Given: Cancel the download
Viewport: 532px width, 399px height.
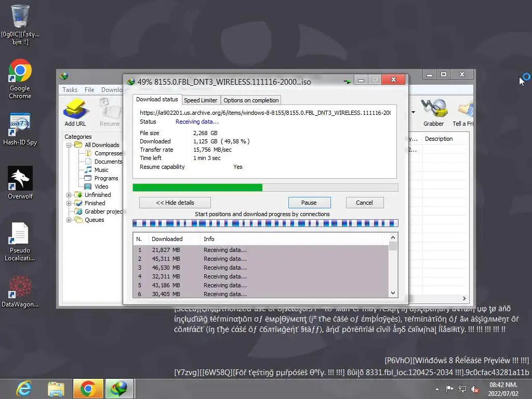Looking at the screenshot, I should tap(364, 203).
